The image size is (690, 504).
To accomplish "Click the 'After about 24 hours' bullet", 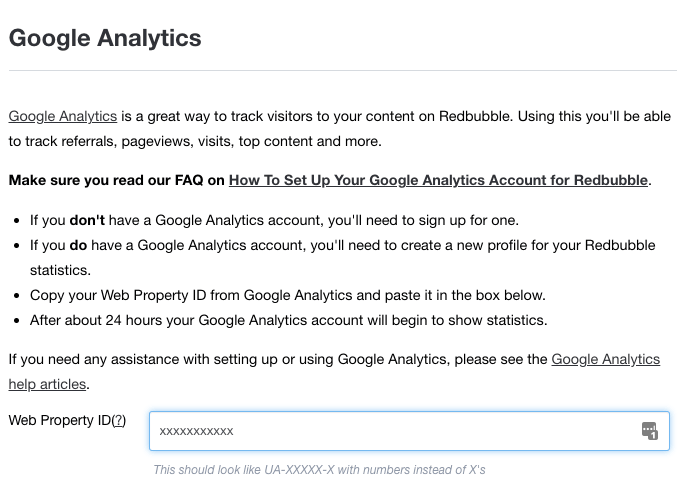I will 289,320.
